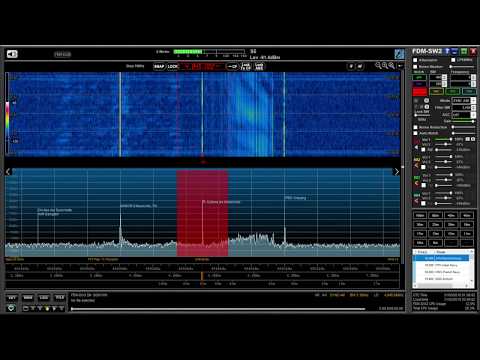This screenshot has height=360, width=480.
Task: Click the red tuning filter passband
Action: point(202,213)
